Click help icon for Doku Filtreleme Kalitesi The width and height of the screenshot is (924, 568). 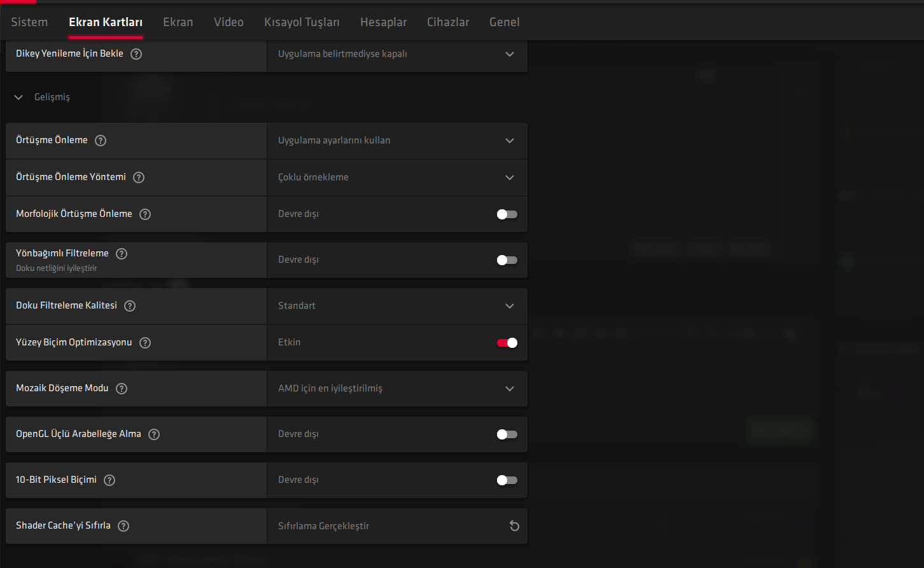130,306
